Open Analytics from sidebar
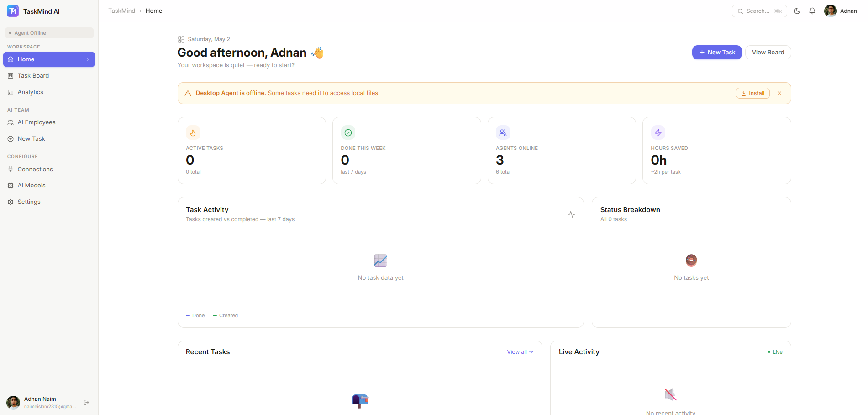Viewport: 868px width, 415px height. pyautogui.click(x=49, y=92)
